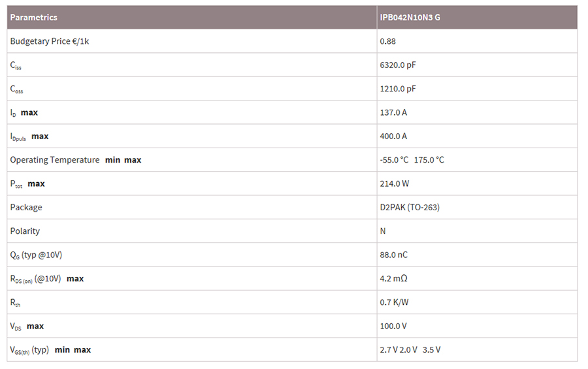Click the ID max parameter label
Screen dimensions: 588x369
[24, 113]
